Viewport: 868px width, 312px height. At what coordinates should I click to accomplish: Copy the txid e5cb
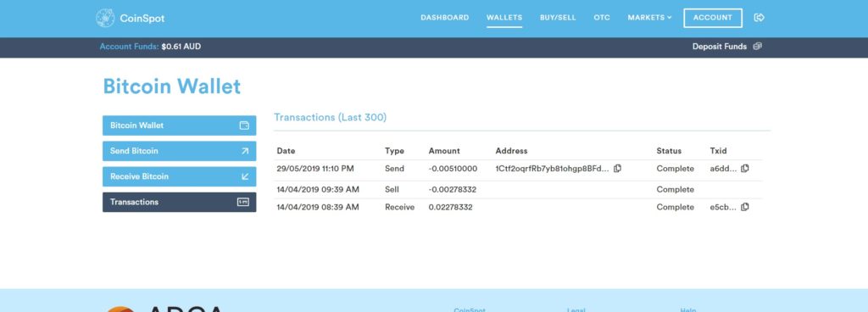(x=744, y=207)
